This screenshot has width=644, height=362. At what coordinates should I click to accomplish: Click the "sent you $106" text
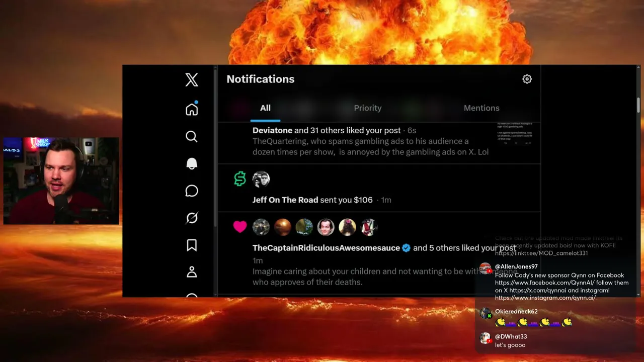346,200
